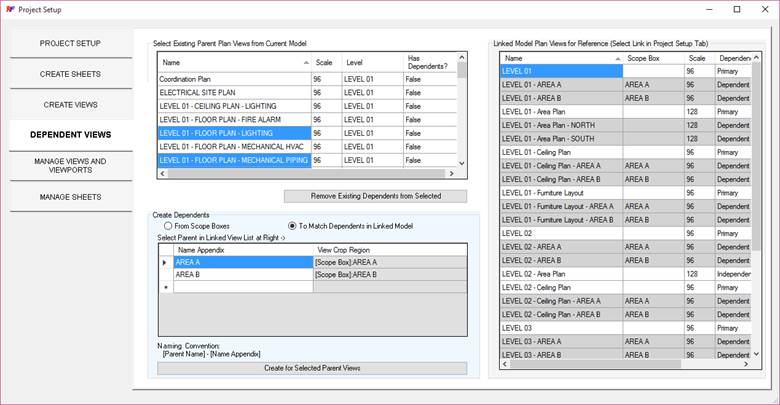Open Manage Views and Viewports tab
Screen dimensions: 780x405
click(x=70, y=165)
